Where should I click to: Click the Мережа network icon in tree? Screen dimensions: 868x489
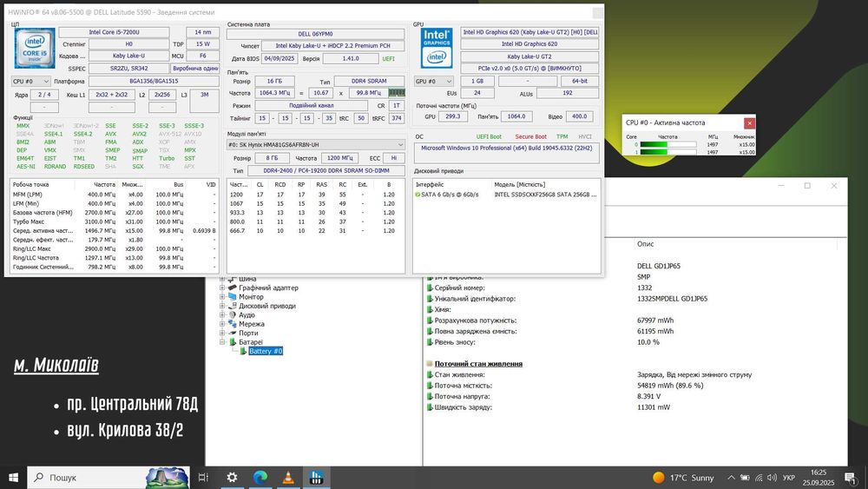(233, 324)
